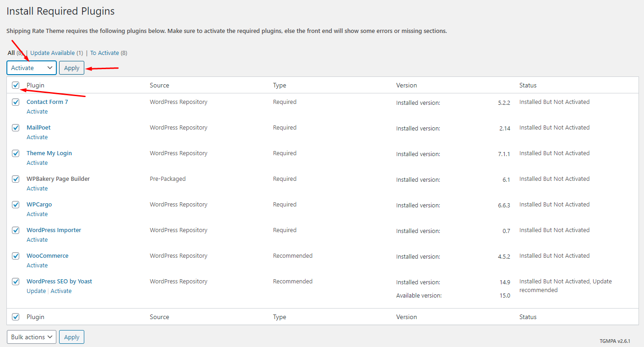The height and width of the screenshot is (347, 644).
Task: Click the installed version 14.9 value
Action: (x=505, y=282)
